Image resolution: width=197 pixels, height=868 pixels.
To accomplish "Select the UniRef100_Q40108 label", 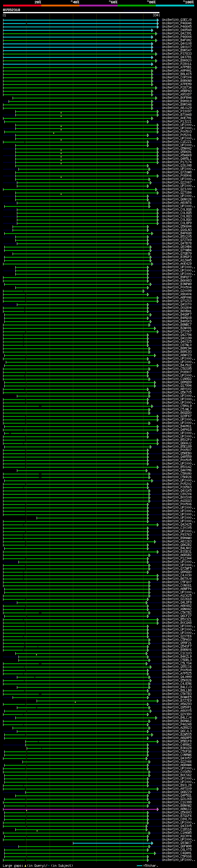I will (177, 43).
